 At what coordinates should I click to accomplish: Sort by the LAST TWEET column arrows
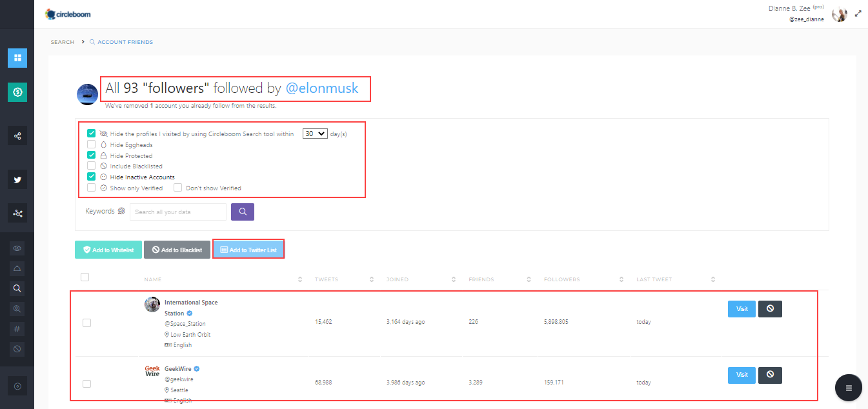[713, 279]
